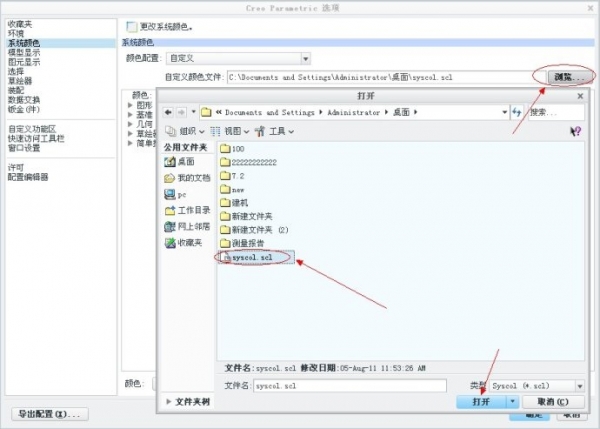
Task: Close the 打开 dialog
Action: (580, 96)
